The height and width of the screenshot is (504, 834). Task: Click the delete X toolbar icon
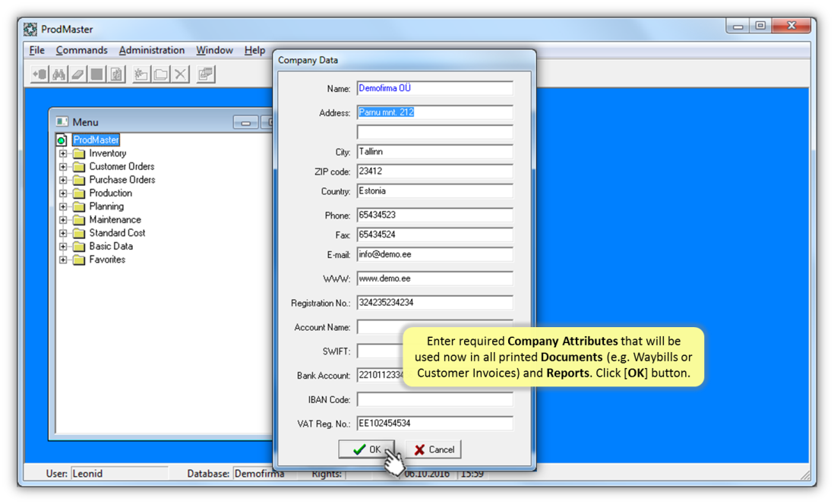180,74
